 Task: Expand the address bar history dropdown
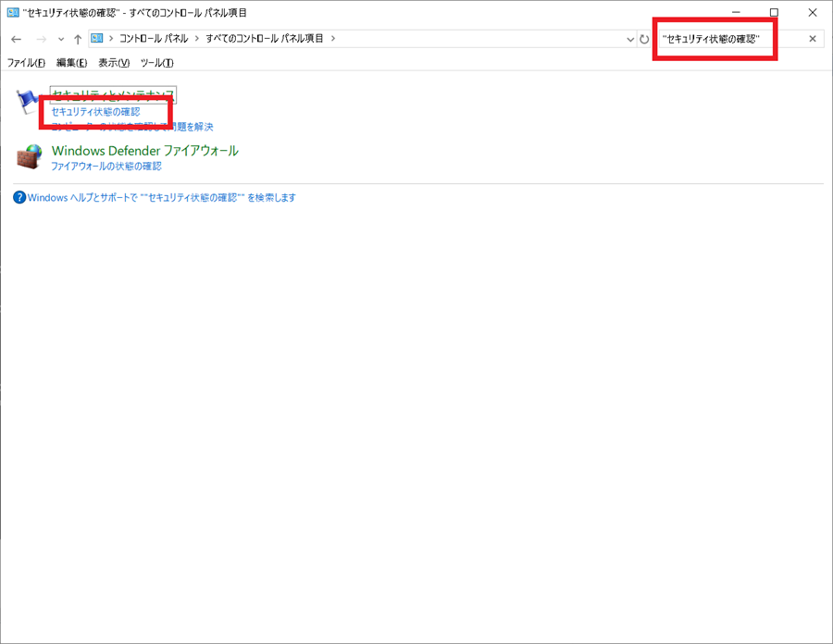[630, 39]
